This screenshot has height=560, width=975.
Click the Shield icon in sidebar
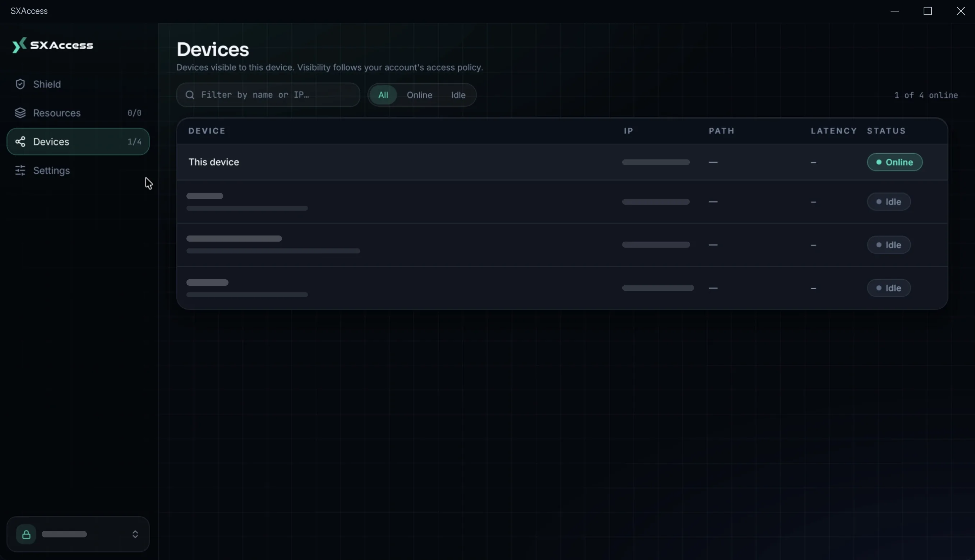point(20,84)
